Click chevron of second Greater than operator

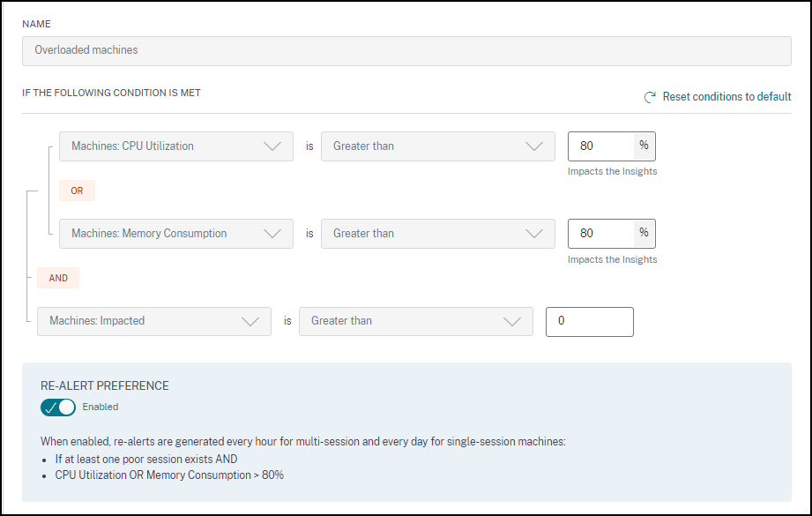tap(534, 234)
